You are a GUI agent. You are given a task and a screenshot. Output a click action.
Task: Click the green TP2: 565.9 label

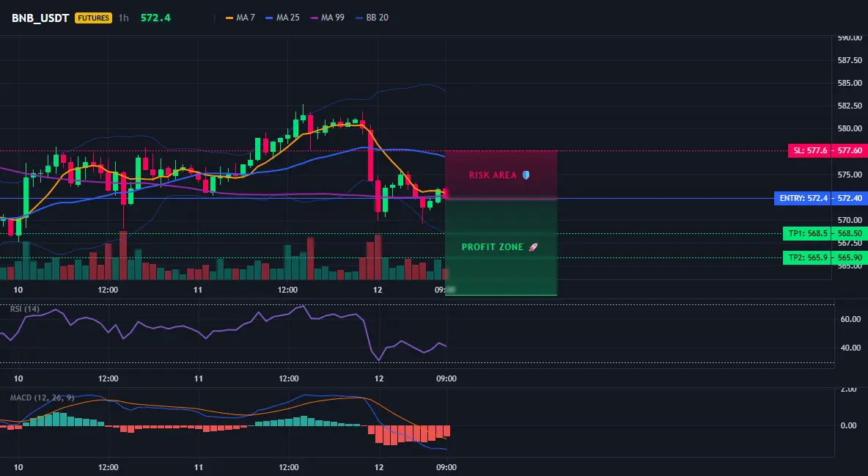806,257
